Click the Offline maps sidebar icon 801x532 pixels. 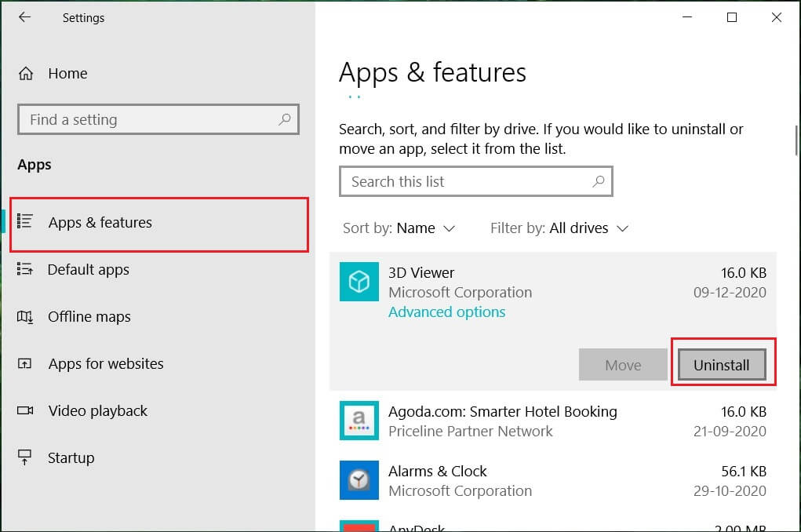(25, 317)
